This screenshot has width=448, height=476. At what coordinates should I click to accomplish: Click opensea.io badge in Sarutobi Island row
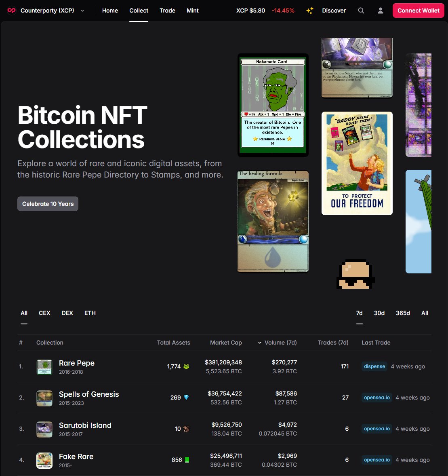(377, 429)
